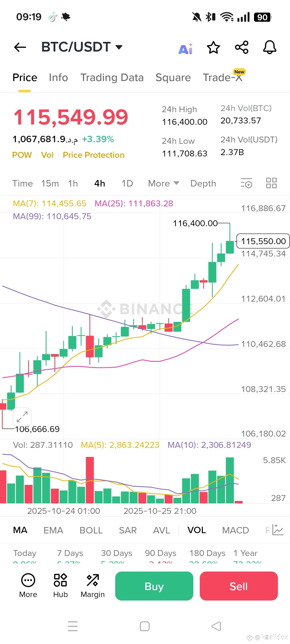
Task: Open chart settings icon beside Depth
Action: [247, 183]
